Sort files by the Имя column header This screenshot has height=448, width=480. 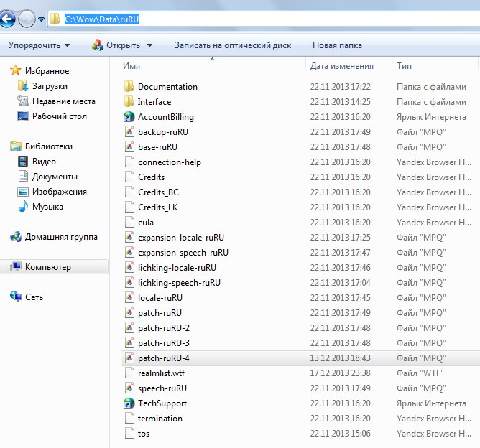click(x=131, y=66)
